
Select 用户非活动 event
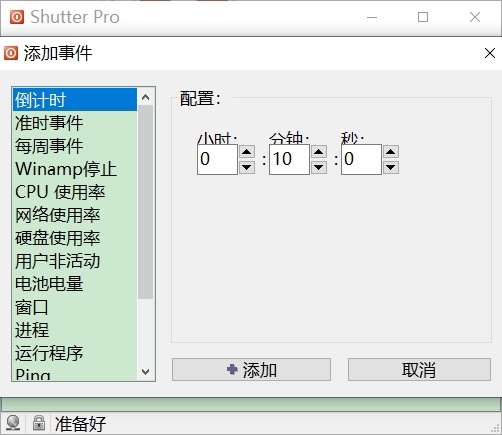(x=75, y=261)
